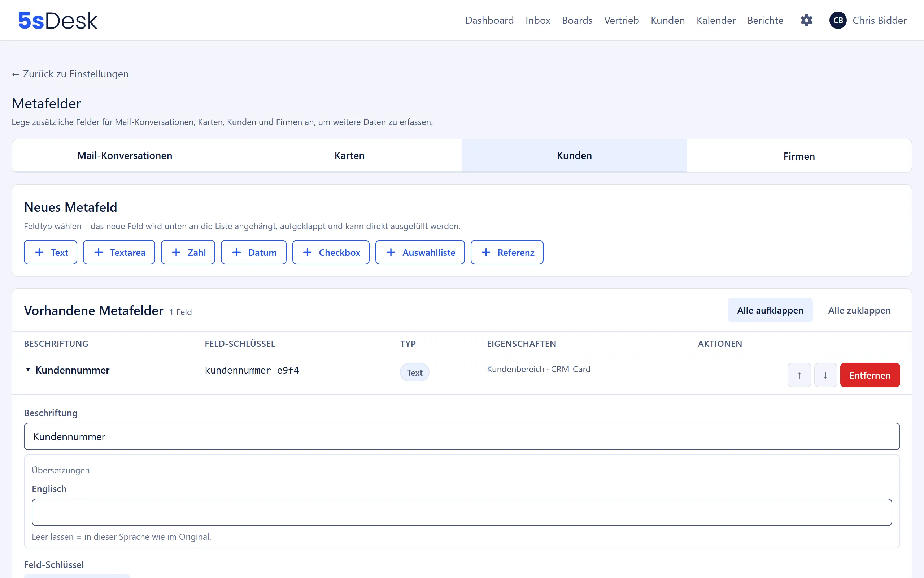Click the Chris Bidder user name
This screenshot has width=924, height=578.
[879, 20]
